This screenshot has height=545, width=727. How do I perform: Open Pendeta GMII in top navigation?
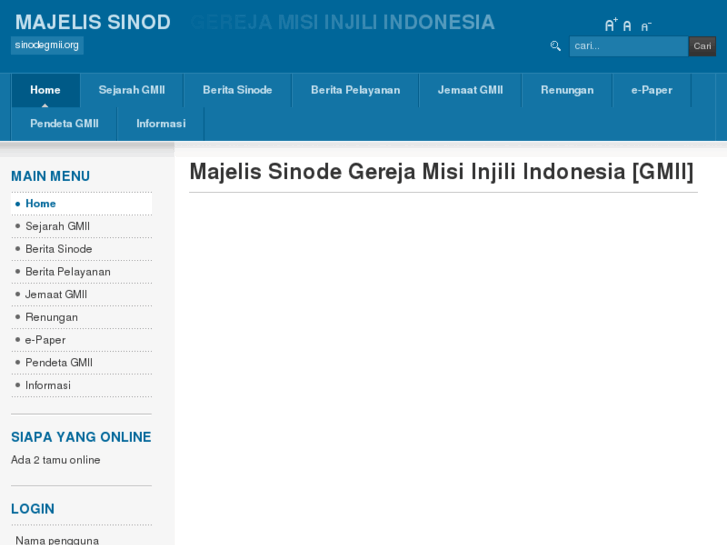coord(64,123)
